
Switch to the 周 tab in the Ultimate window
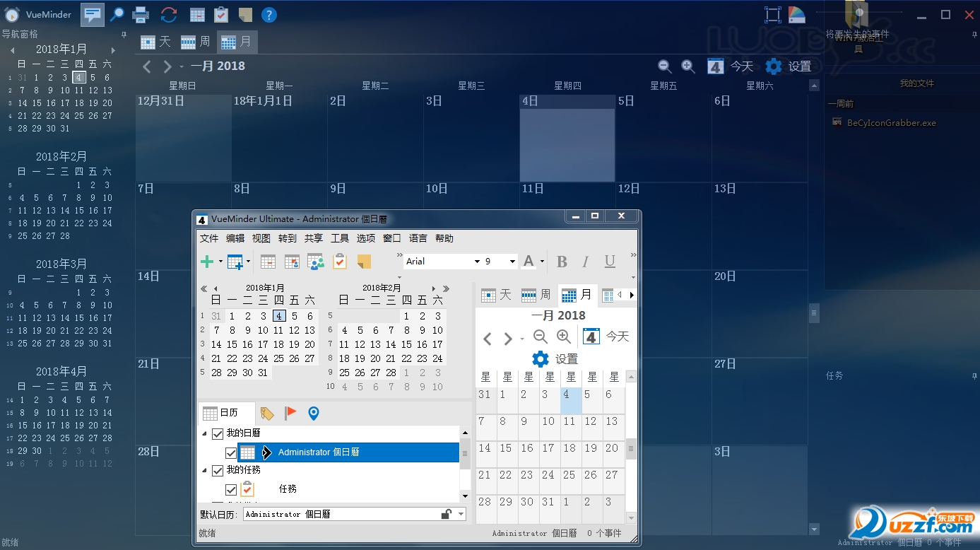pos(536,295)
